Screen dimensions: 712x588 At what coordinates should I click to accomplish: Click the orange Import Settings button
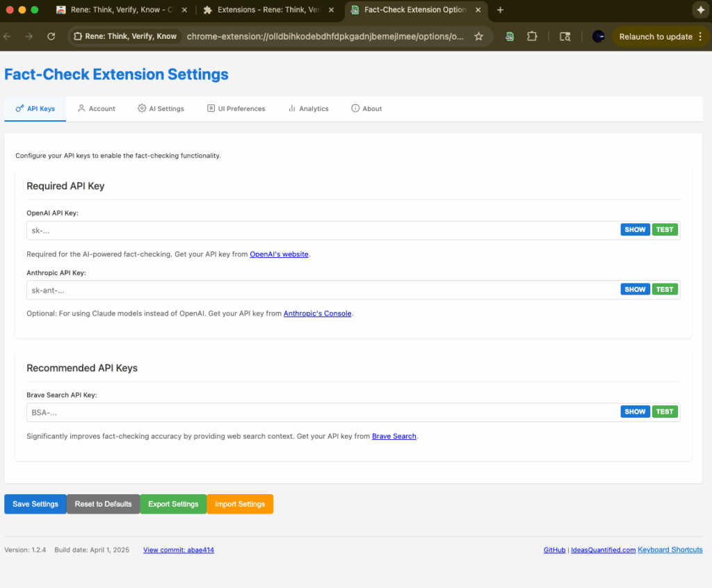coord(240,504)
